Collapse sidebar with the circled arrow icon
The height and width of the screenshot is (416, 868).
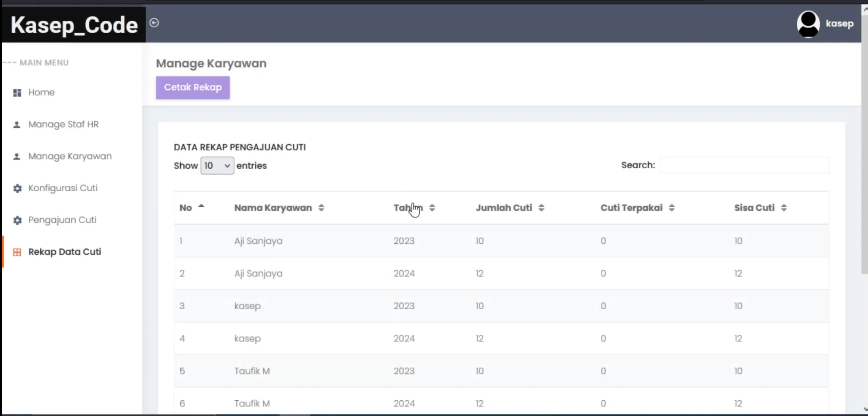[x=154, y=23]
